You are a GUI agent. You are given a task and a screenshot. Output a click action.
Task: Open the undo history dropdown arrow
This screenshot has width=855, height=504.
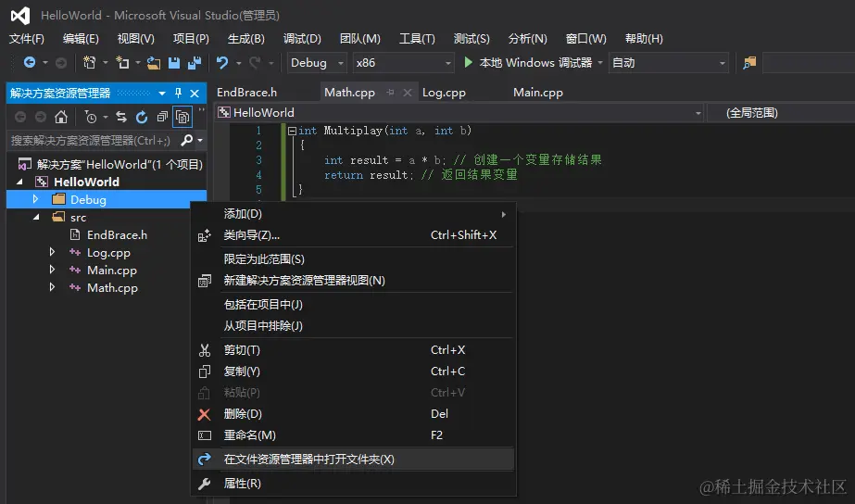pyautogui.click(x=238, y=63)
